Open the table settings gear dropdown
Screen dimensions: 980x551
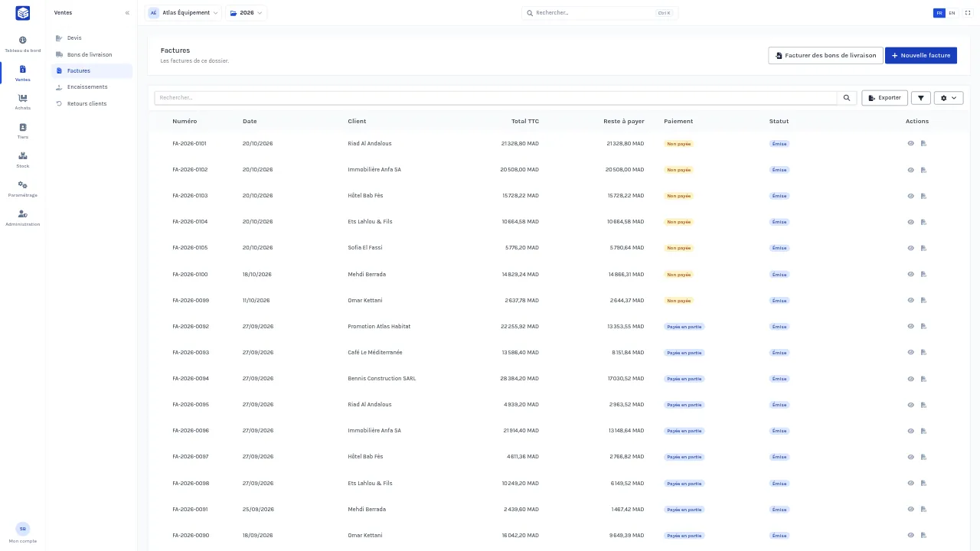949,98
